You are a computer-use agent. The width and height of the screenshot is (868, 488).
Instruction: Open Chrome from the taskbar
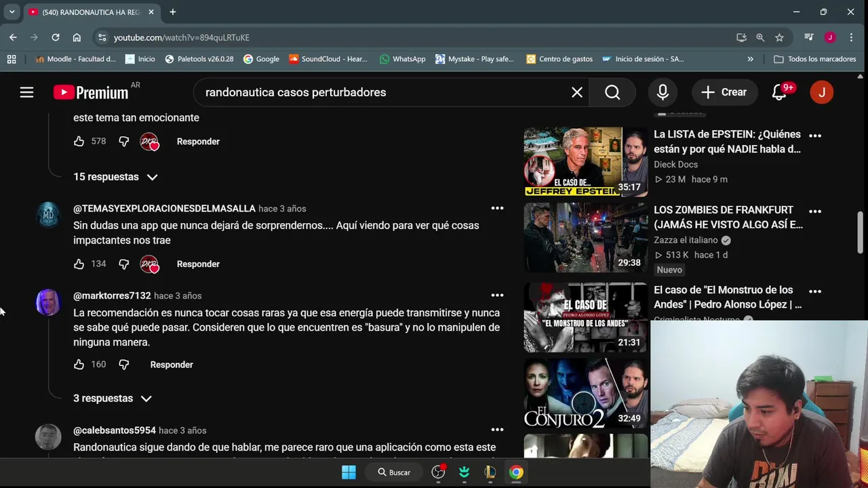(516, 472)
